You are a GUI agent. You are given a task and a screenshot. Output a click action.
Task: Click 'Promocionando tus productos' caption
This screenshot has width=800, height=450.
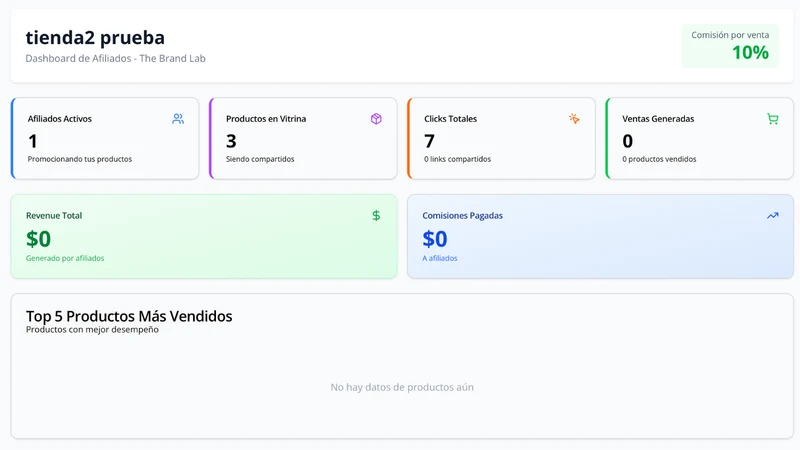click(x=80, y=159)
